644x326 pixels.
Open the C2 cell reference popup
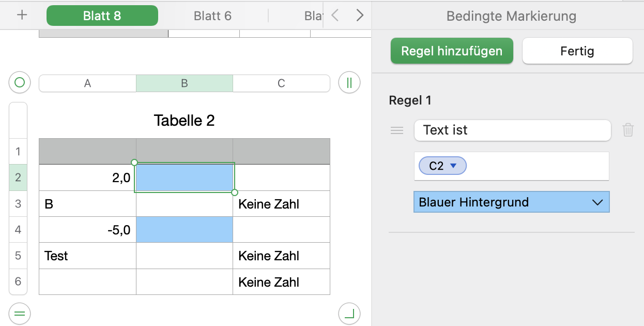pyautogui.click(x=453, y=166)
